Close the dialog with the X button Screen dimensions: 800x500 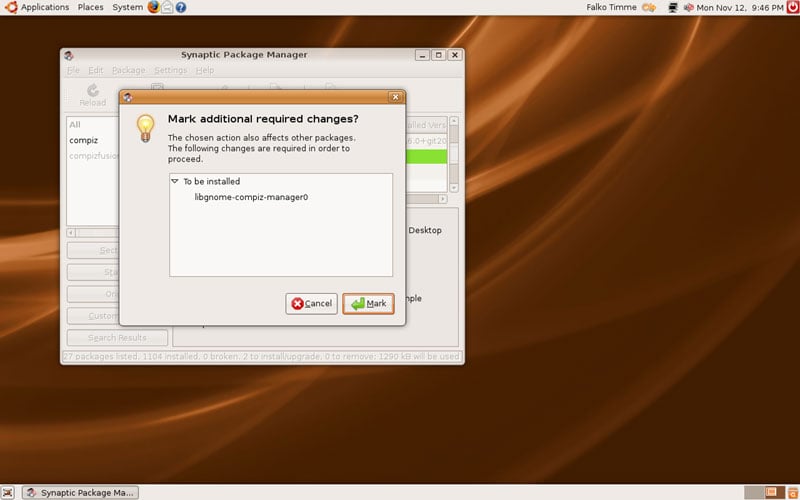coord(395,97)
